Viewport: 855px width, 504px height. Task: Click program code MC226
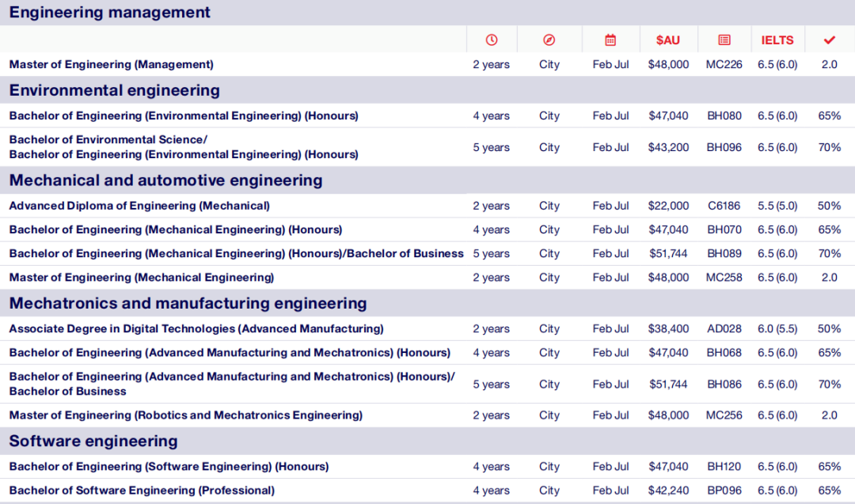click(724, 64)
